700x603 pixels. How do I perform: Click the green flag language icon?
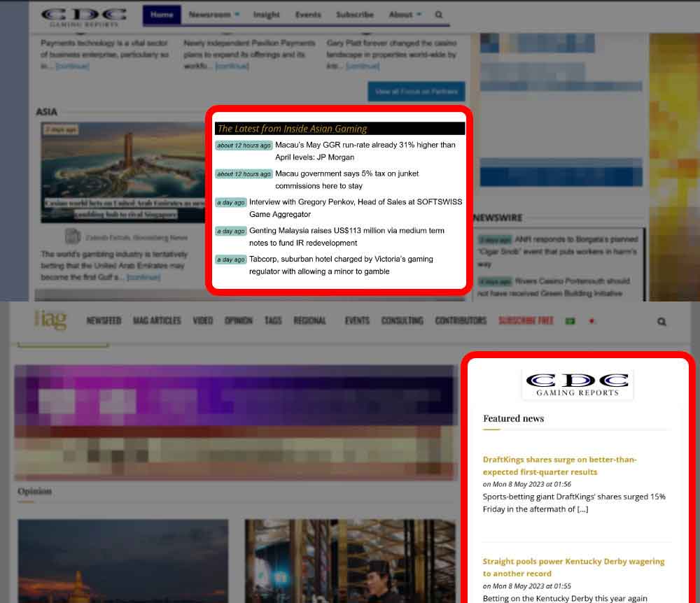click(x=570, y=321)
